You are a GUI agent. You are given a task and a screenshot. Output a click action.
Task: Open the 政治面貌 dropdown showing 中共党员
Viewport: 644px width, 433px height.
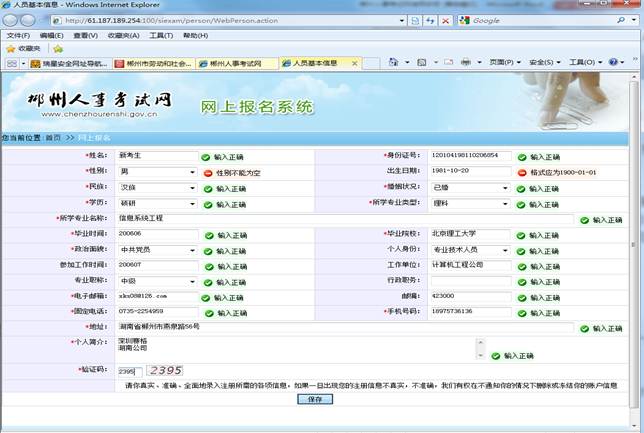[157, 250]
